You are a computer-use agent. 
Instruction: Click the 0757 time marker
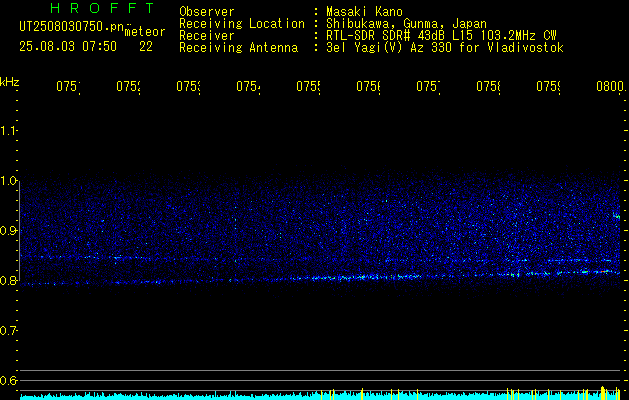tap(428, 87)
